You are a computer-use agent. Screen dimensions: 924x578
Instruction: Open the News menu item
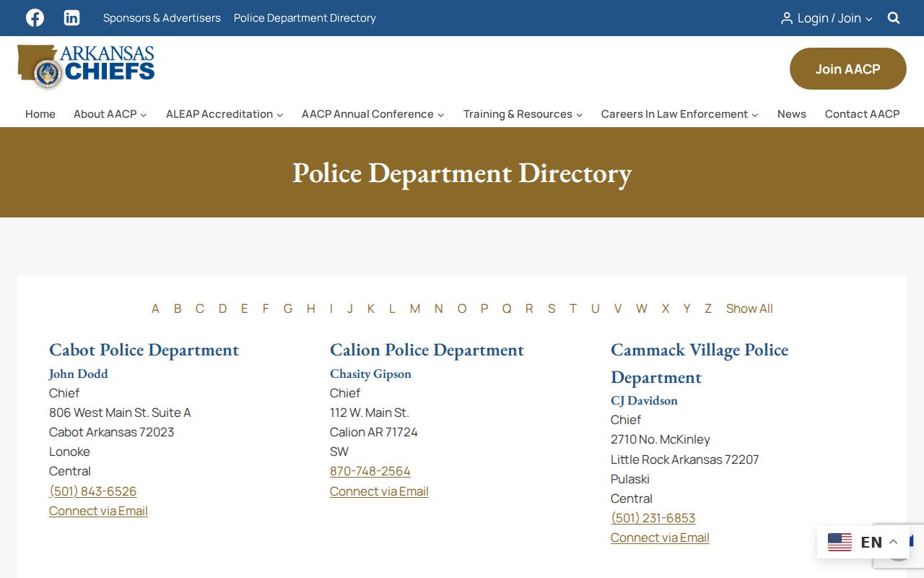[x=792, y=114]
